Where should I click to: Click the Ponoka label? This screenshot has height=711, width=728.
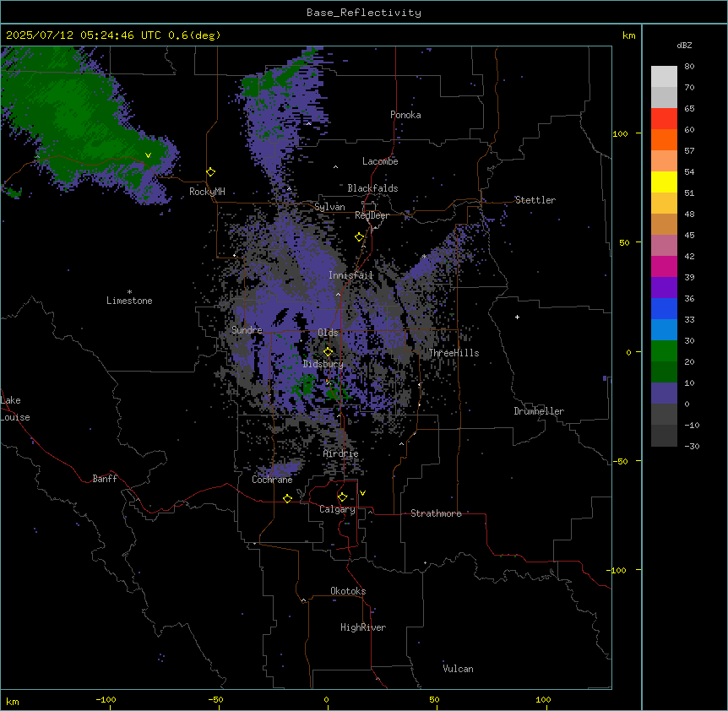405,115
